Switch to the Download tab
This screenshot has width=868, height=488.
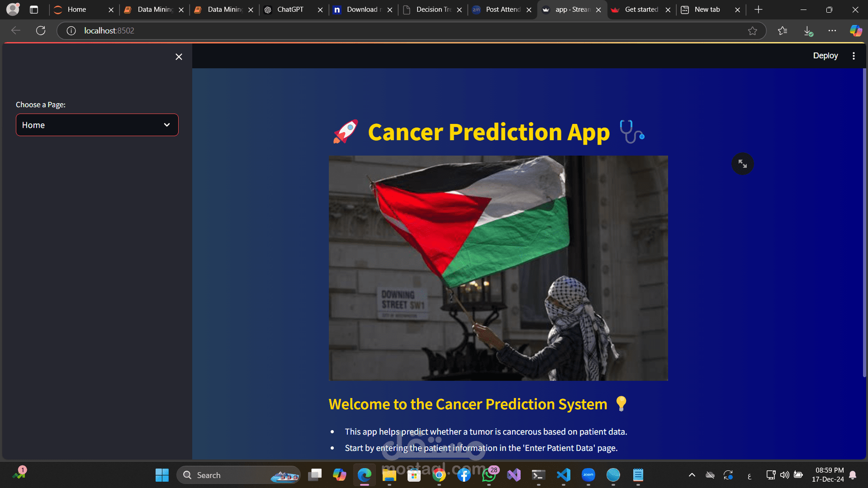(x=364, y=9)
